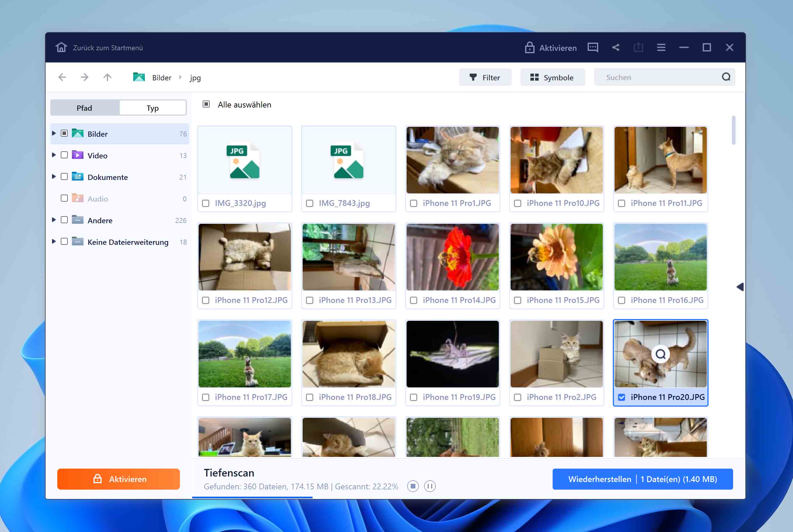Viewport: 793px width, 532px height.
Task: Check the Keine Dateierweiterung checkbox
Action: 64,242
